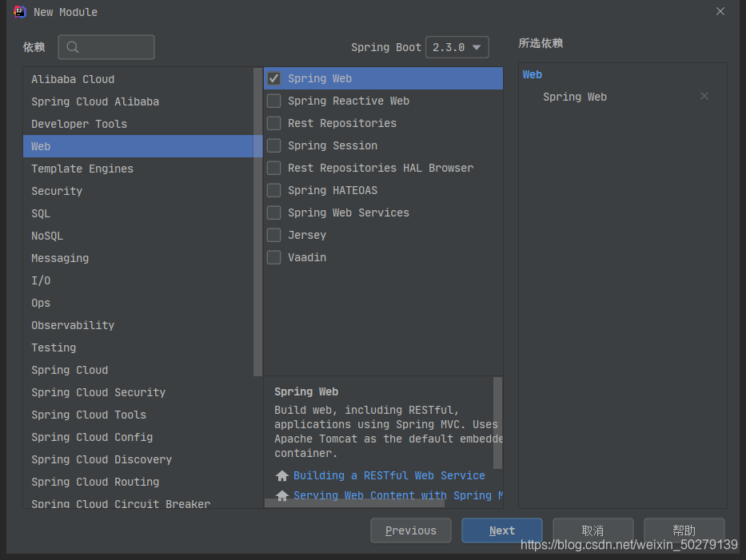The width and height of the screenshot is (746, 560).
Task: Select the SQL category
Action: click(138, 213)
